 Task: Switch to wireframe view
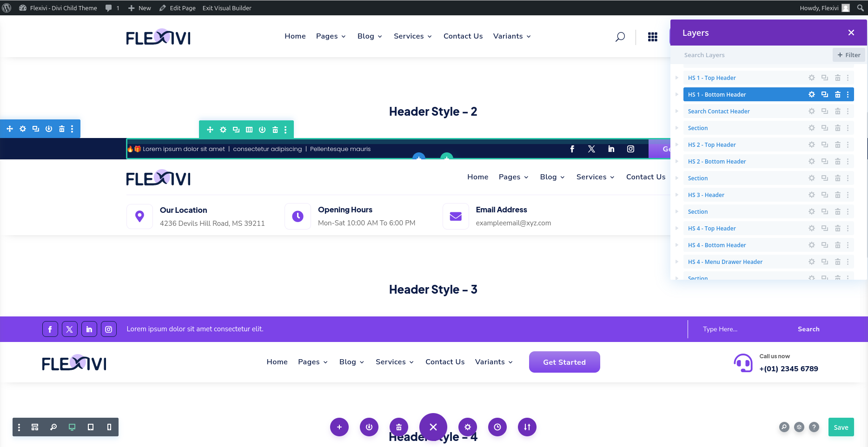pos(35,427)
